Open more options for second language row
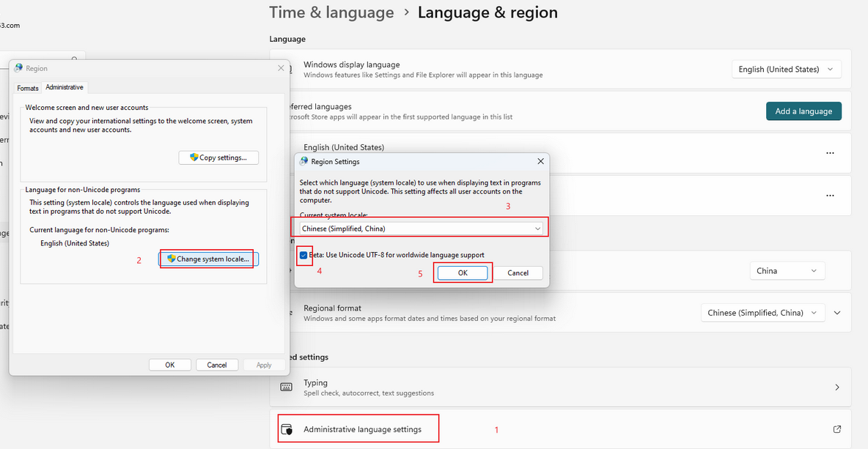The width and height of the screenshot is (868, 449). [x=830, y=195]
